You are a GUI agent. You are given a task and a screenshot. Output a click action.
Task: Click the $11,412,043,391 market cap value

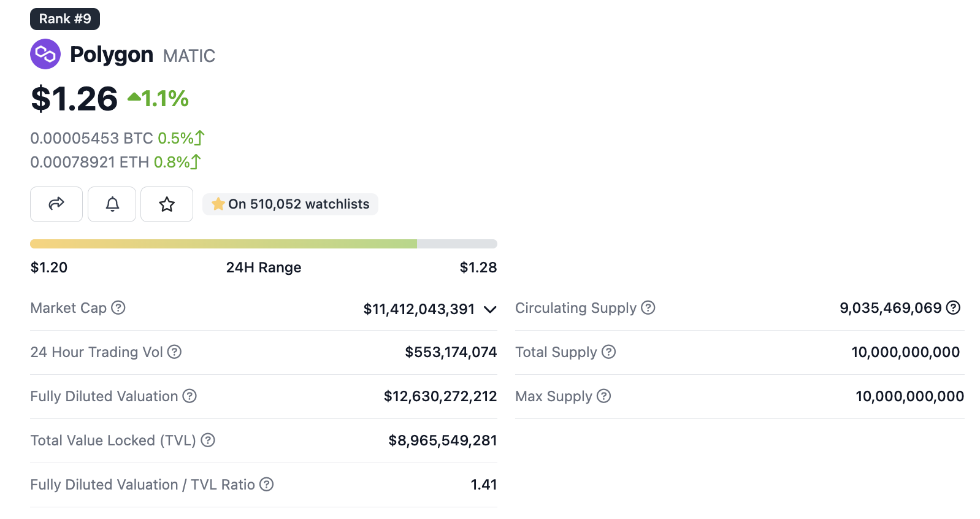click(x=419, y=309)
